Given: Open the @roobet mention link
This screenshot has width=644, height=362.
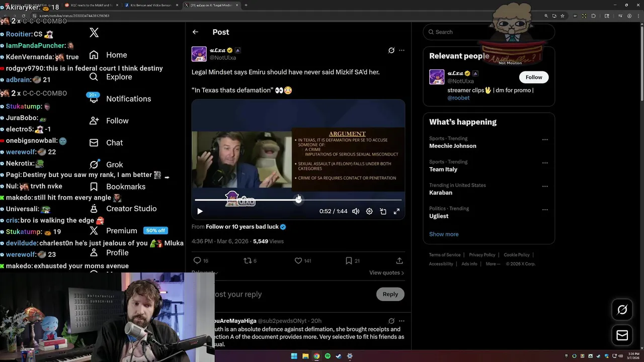Looking at the screenshot, I should (x=458, y=98).
